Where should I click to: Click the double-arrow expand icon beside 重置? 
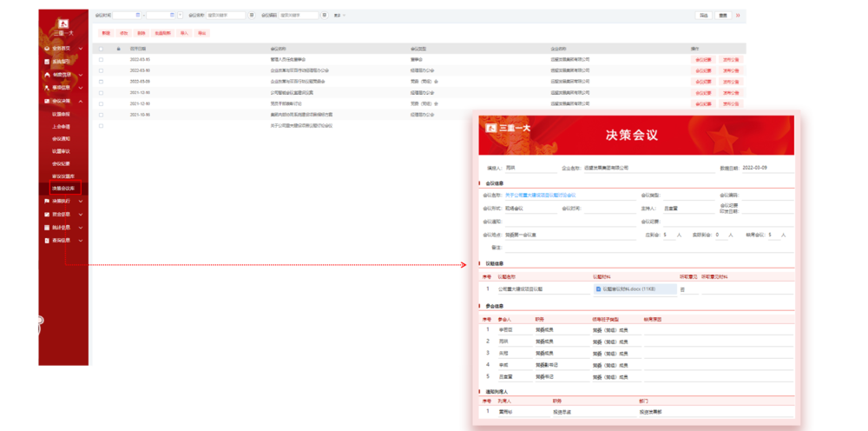pyautogui.click(x=738, y=15)
